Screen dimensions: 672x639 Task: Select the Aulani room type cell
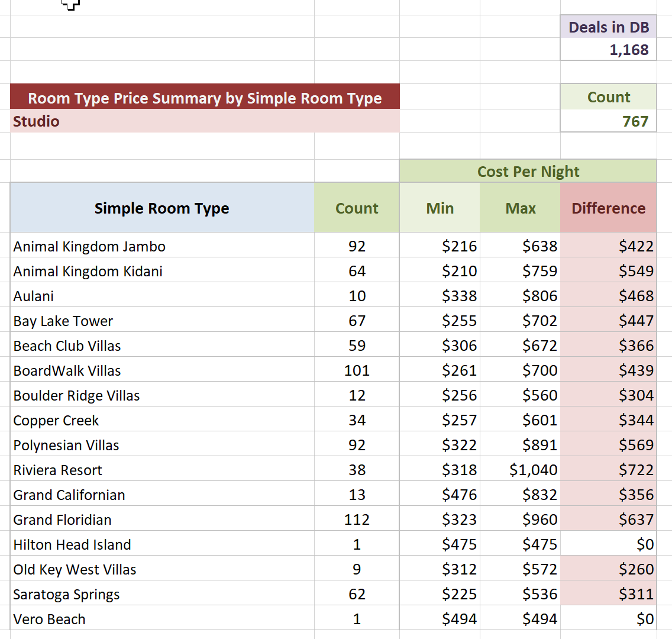(34, 296)
